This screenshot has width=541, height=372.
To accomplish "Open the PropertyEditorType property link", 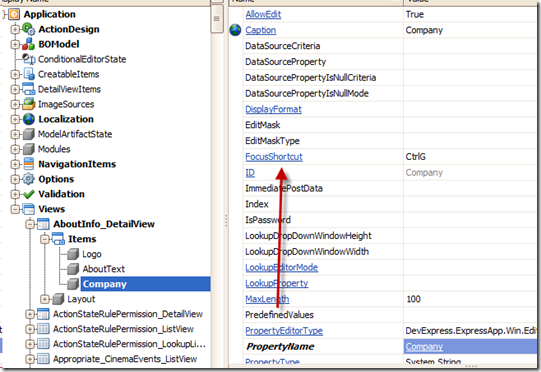I will 284,331.
